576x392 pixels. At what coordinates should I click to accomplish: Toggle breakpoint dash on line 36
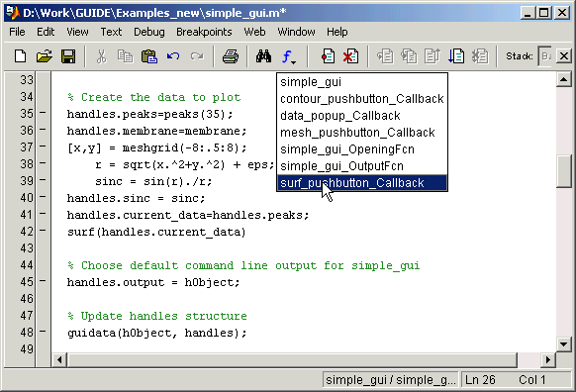point(43,130)
